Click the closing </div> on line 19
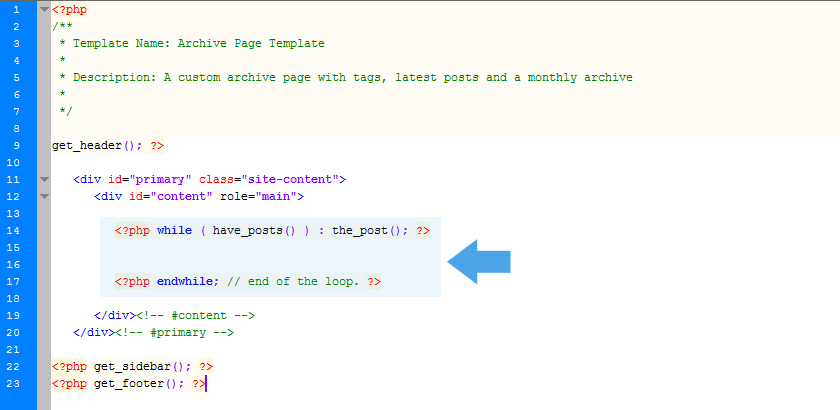The height and width of the screenshot is (410, 840). point(115,316)
